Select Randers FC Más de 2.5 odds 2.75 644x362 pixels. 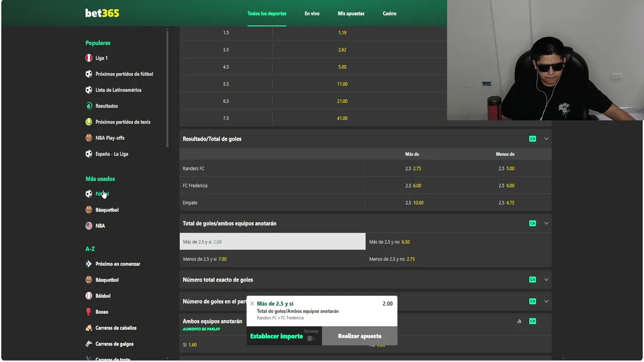[412, 168]
